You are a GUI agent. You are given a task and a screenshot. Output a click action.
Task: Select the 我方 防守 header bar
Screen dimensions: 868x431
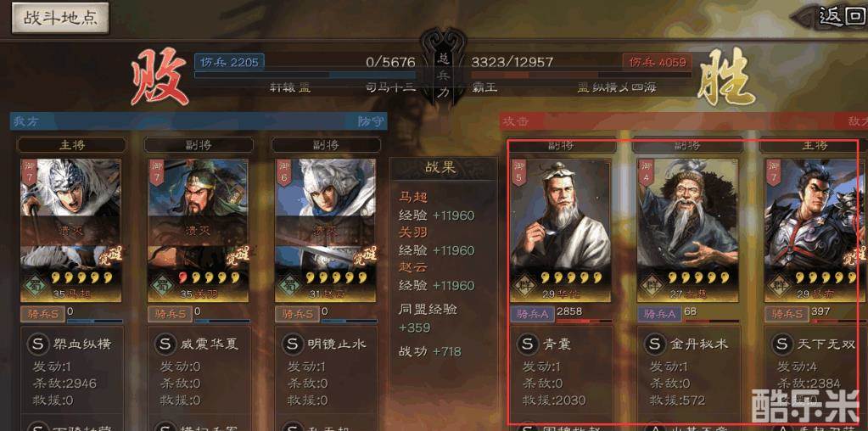pos(199,120)
